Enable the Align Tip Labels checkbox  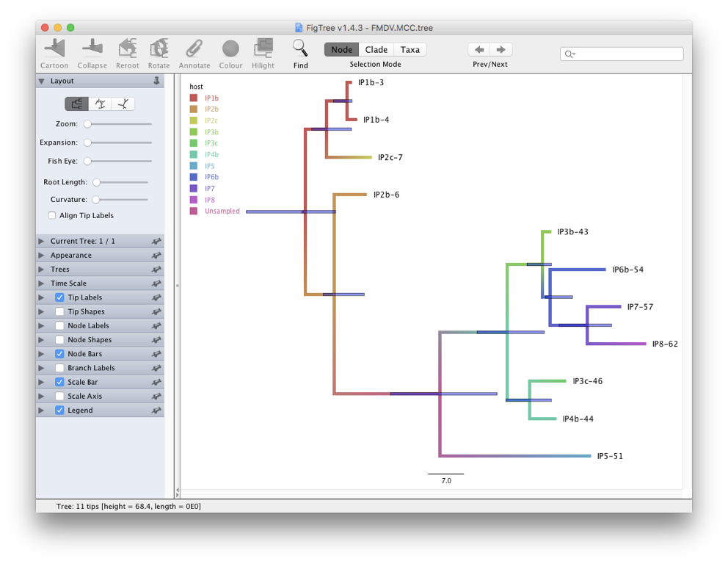[52, 215]
